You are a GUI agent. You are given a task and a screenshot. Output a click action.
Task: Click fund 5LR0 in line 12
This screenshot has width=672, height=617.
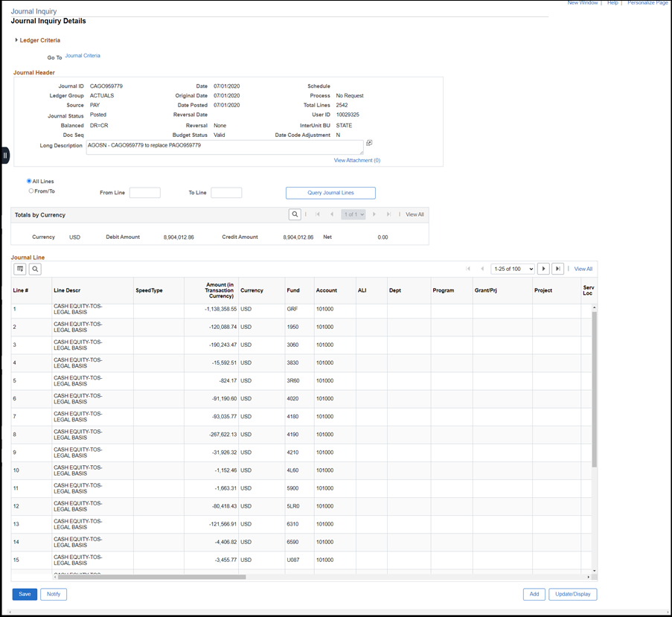click(x=293, y=506)
